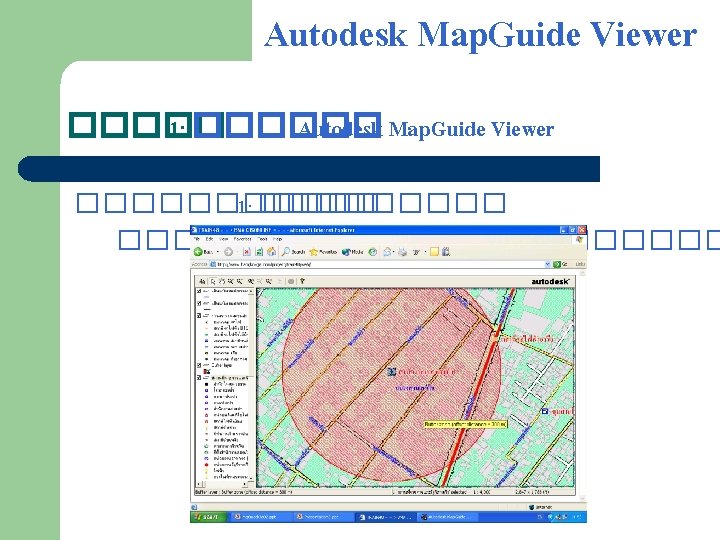The width and height of the screenshot is (720, 540).
Task: Click the IE Forward arrow button
Action: (x=228, y=252)
